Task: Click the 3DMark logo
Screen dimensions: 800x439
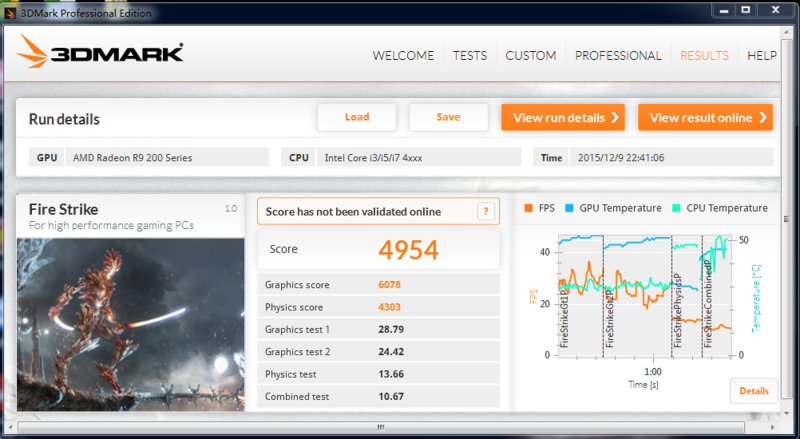Action: pos(100,52)
